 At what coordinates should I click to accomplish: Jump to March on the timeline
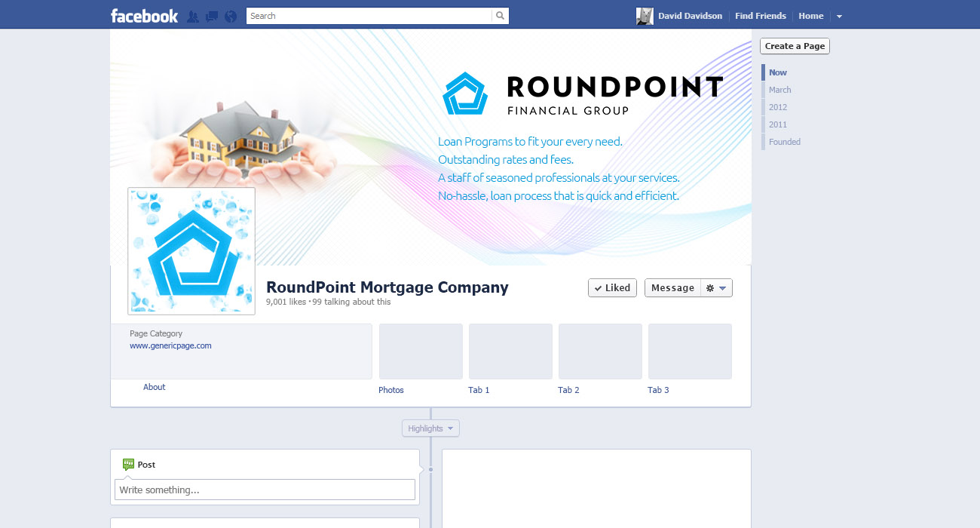tap(779, 90)
